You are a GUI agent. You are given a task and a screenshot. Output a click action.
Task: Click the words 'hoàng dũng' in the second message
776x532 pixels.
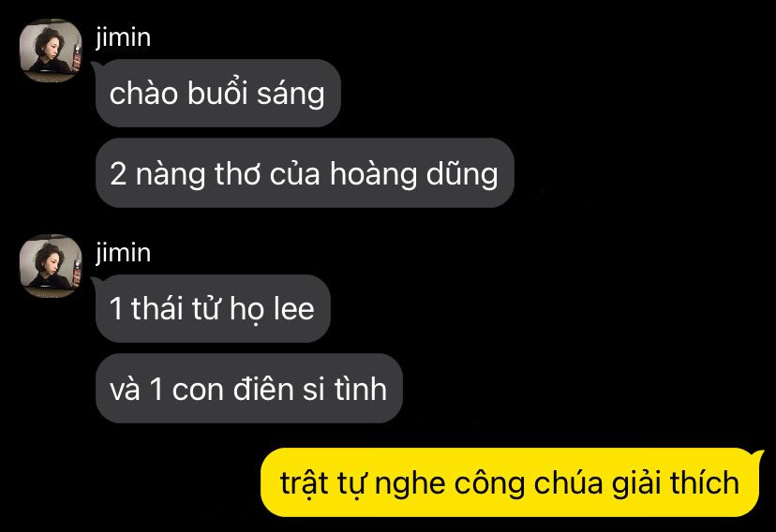[413, 174]
